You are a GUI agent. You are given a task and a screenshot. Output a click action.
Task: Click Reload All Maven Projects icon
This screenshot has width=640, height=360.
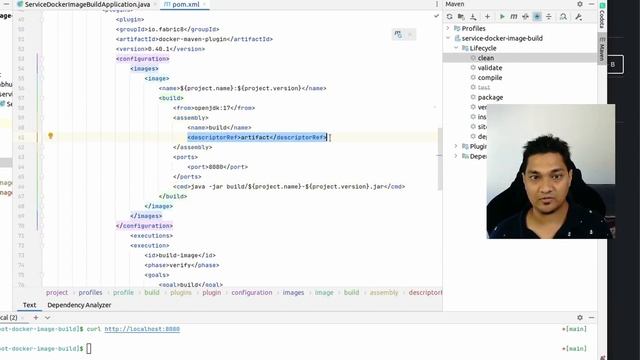pos(449,17)
